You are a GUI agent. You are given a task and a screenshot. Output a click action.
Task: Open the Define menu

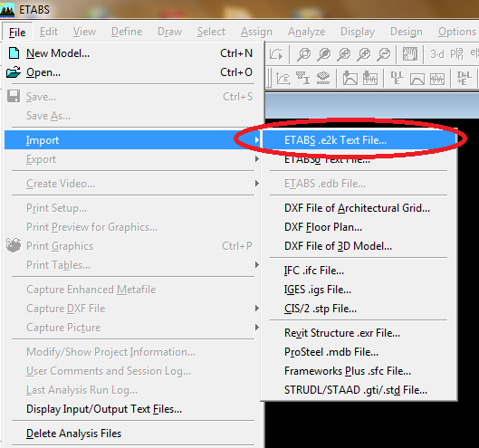pyautogui.click(x=127, y=32)
